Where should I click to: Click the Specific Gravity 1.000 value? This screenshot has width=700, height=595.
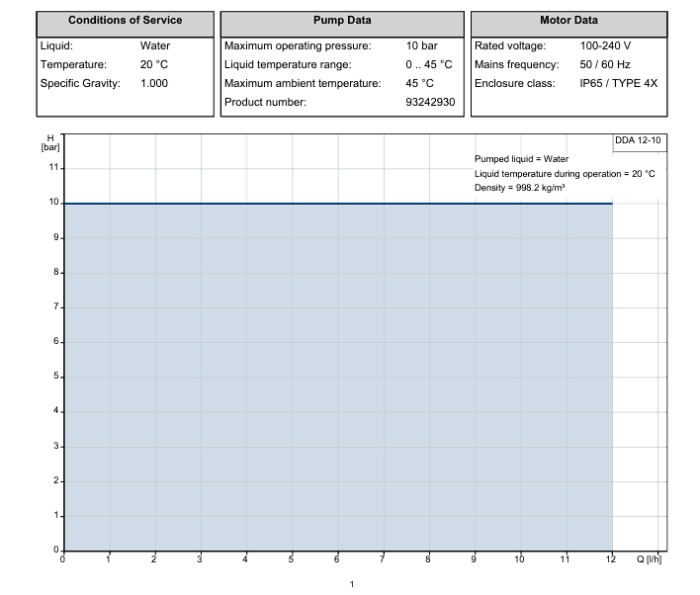coord(154,83)
